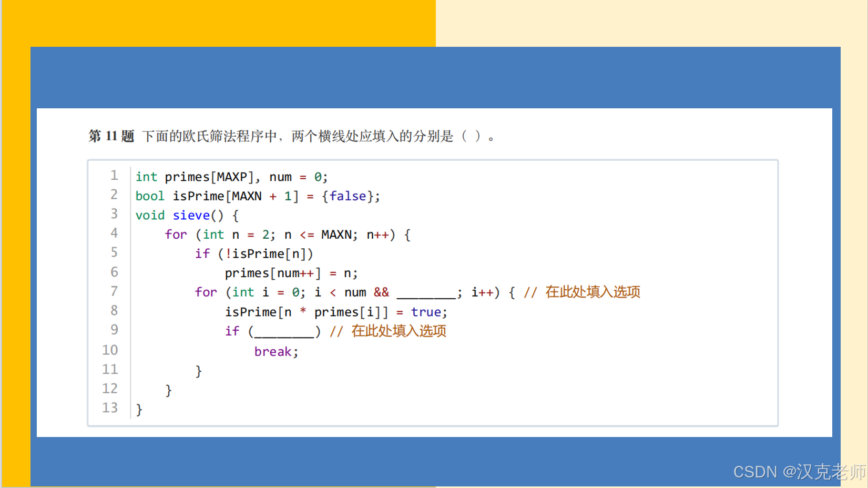Click code line 'int primes[MAXP], num = 0;'
Image resolution: width=868 pixels, height=488 pixels.
[231, 177]
